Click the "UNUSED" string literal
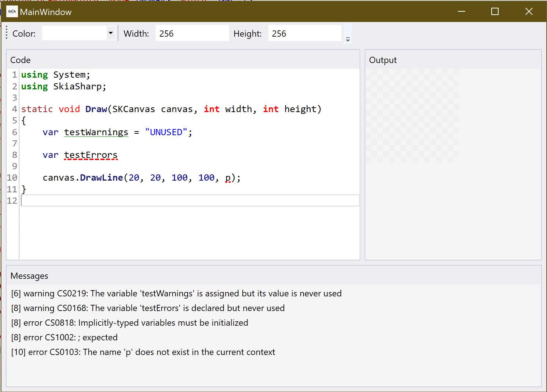Image resolution: width=547 pixels, height=392 pixels. 166,132
